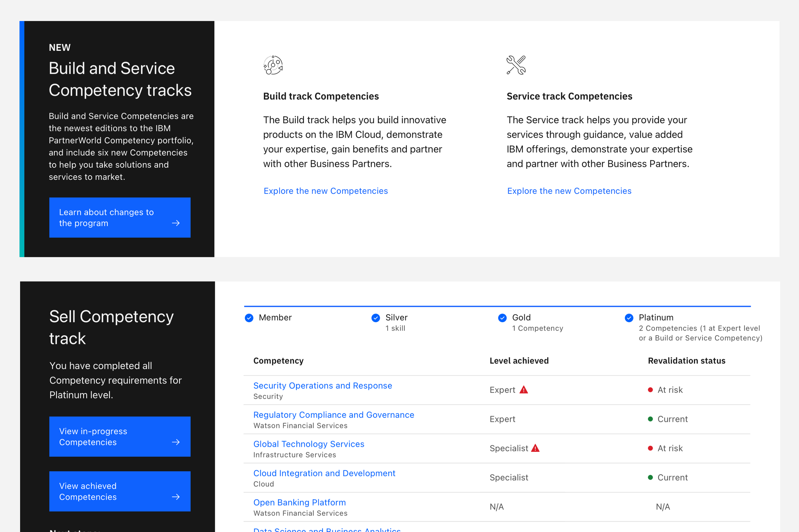Open the Open Banking Platform link
This screenshot has width=799, height=532.
pos(299,502)
